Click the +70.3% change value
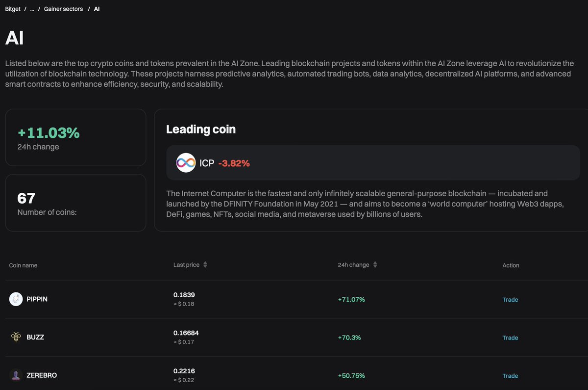 pos(349,338)
